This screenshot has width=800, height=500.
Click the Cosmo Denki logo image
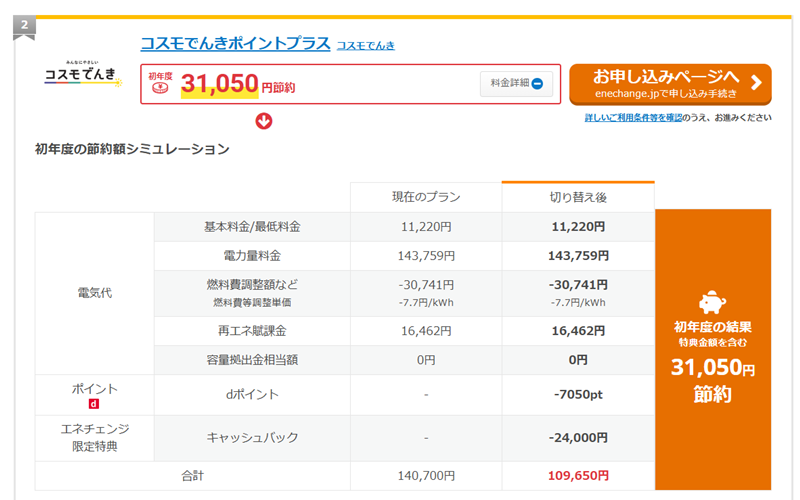(83, 75)
